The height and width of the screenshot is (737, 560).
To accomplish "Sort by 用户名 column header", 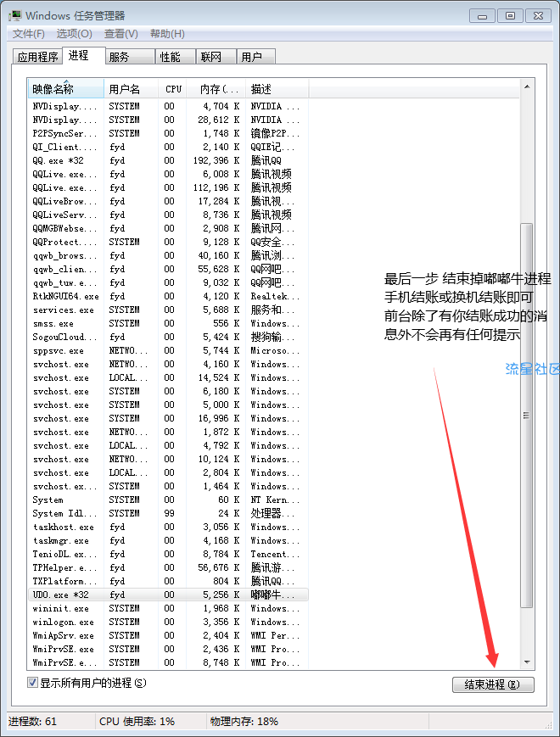I will pyautogui.click(x=131, y=89).
